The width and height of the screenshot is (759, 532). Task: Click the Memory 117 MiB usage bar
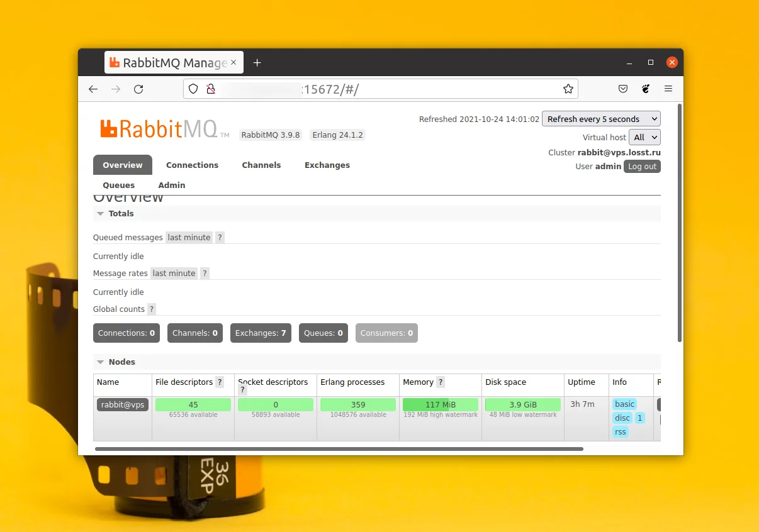coord(441,404)
